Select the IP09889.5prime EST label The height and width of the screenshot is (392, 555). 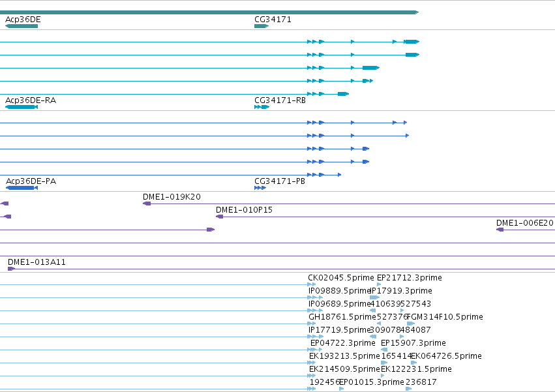coord(339,291)
